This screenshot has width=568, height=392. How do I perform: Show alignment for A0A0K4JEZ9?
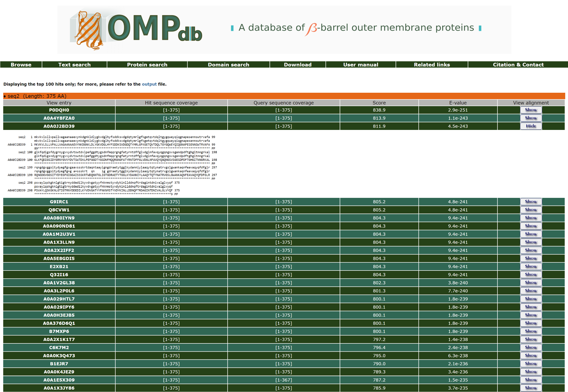pos(531,372)
